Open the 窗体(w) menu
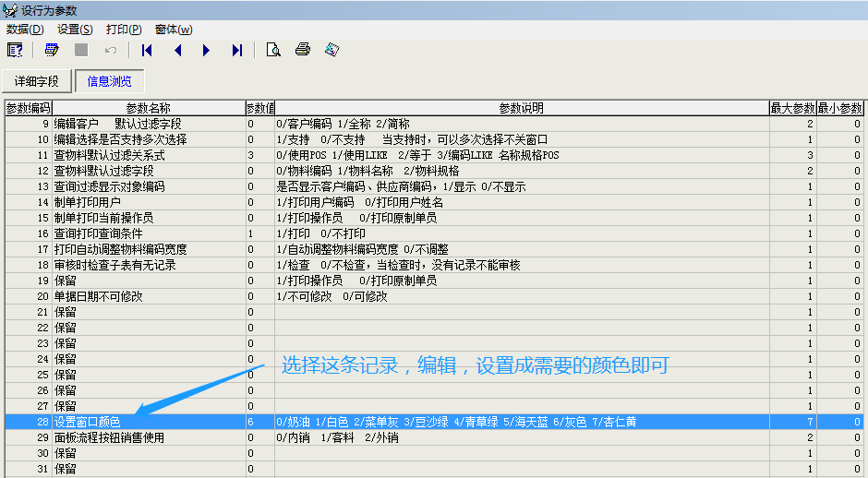This screenshot has width=868, height=478. [174, 30]
